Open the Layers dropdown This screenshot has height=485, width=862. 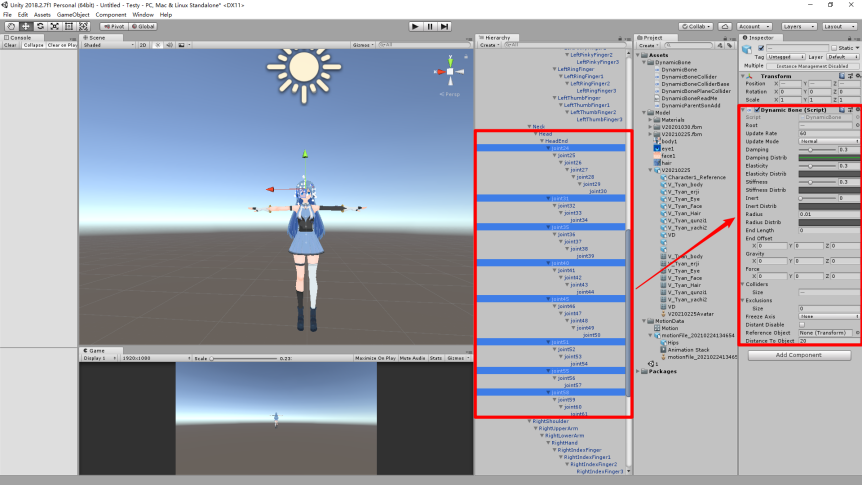[798, 26]
